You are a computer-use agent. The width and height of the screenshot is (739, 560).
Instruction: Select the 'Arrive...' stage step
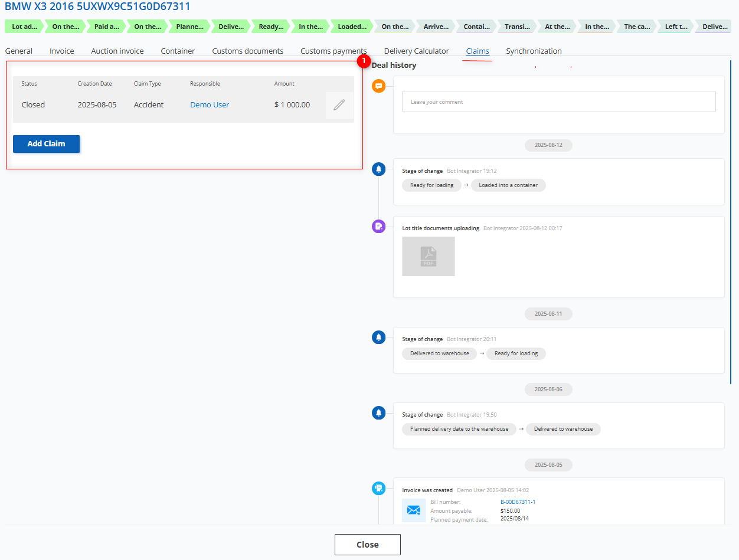436,27
